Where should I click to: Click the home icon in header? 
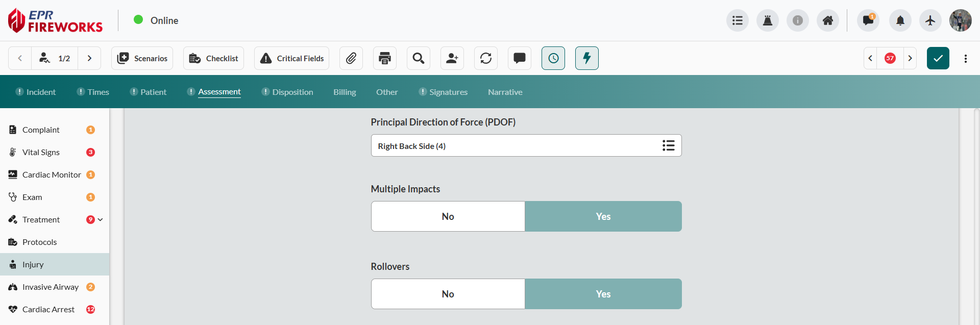coord(828,20)
